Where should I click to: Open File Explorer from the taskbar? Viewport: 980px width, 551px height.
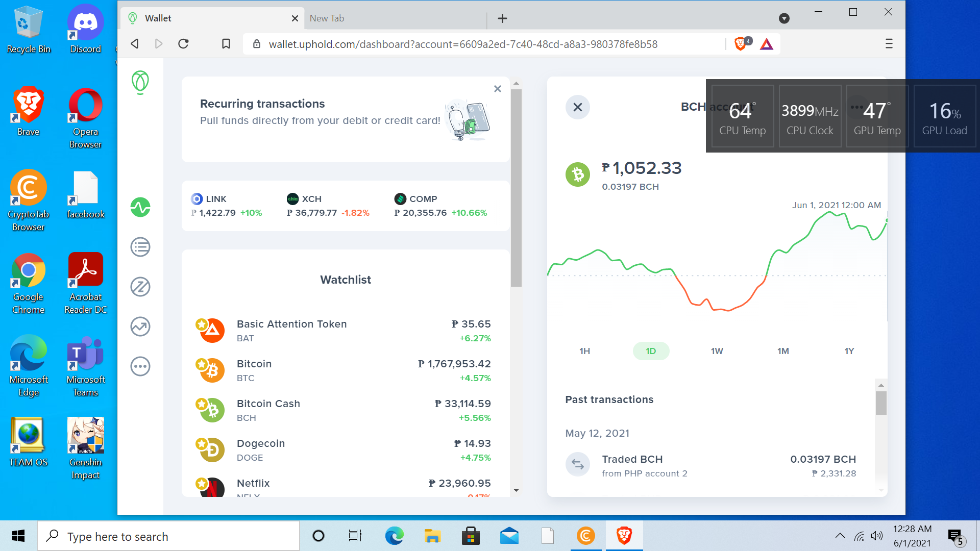click(x=432, y=536)
